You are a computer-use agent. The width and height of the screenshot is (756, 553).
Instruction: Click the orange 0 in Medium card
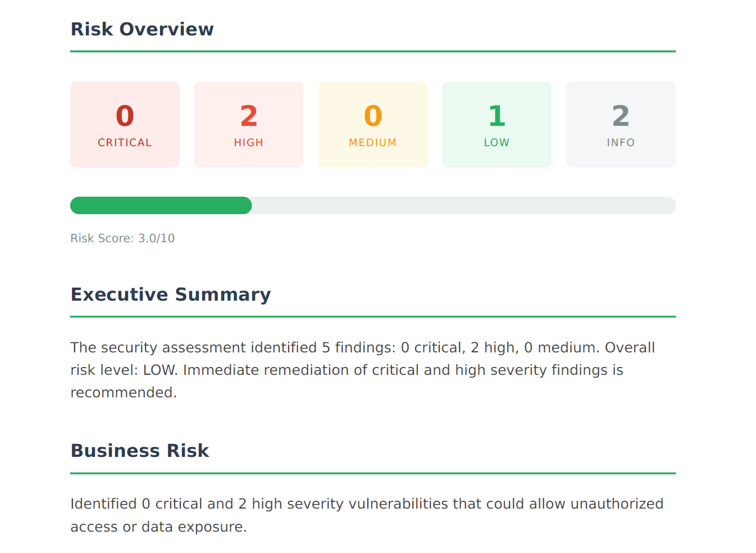coord(373,116)
